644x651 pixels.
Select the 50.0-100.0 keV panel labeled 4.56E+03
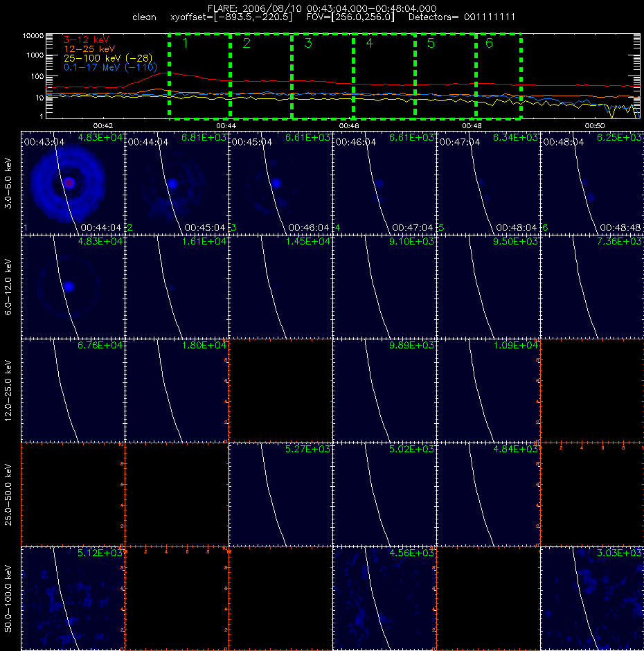384,598
